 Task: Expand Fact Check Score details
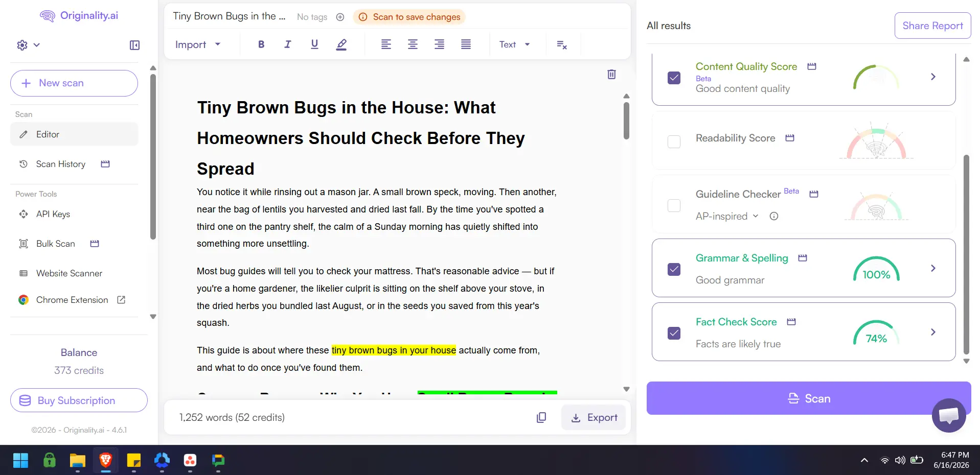(x=933, y=332)
